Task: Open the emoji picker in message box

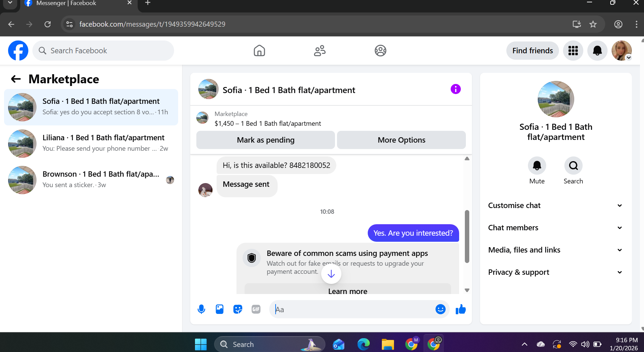Action: coord(440,309)
